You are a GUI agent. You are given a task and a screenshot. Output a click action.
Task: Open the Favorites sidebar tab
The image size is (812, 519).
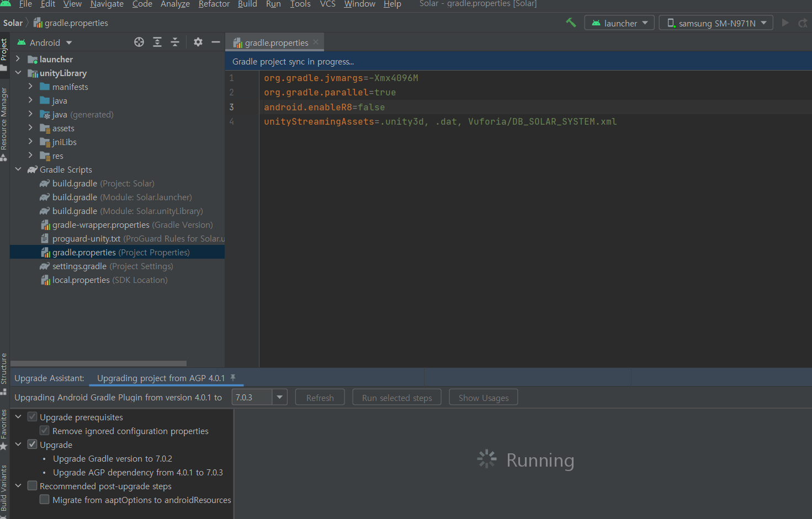(4, 429)
